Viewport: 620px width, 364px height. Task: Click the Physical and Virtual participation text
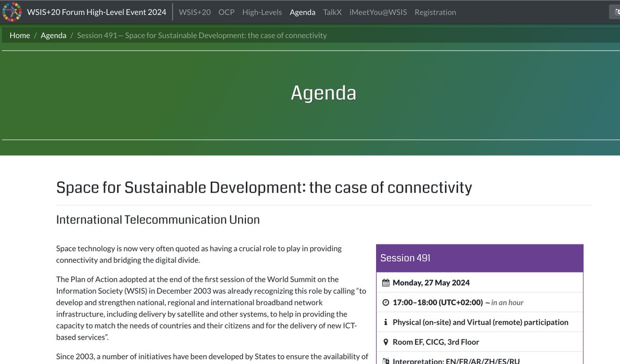(x=481, y=322)
